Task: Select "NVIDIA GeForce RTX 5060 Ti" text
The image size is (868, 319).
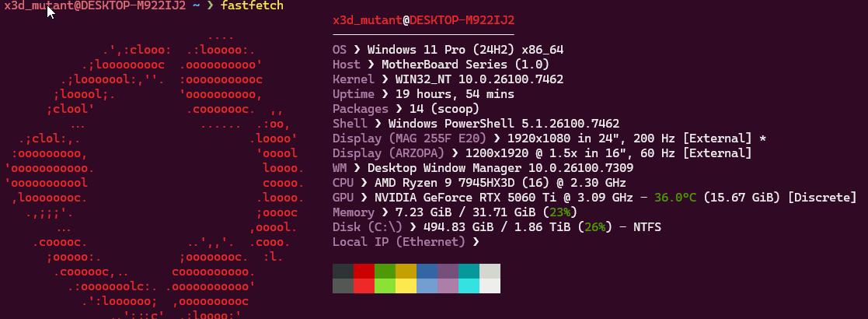Action: (x=465, y=198)
